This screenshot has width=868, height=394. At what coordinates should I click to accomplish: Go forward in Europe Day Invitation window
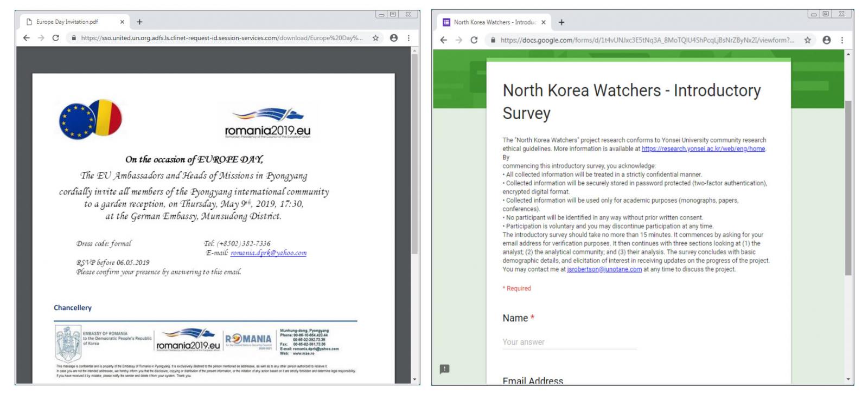click(x=41, y=38)
